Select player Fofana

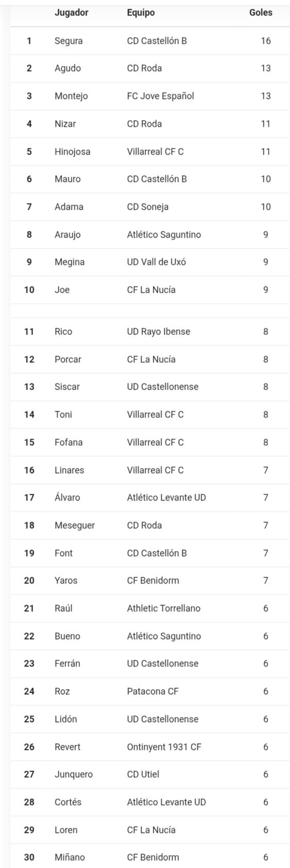coord(69,442)
